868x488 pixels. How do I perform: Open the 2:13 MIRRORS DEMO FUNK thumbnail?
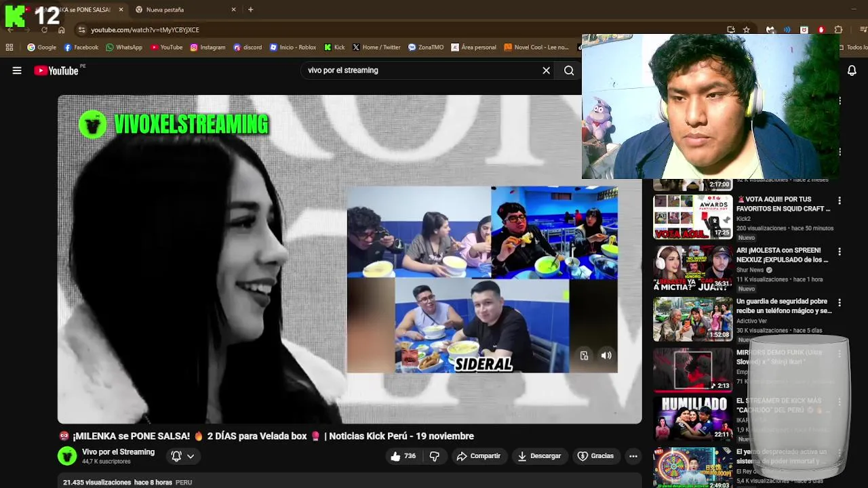693,369
